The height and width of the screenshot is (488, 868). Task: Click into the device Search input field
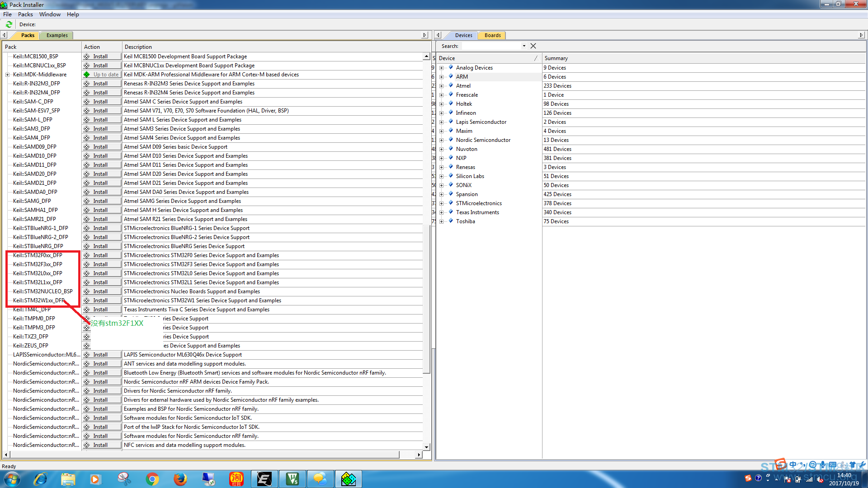coord(491,46)
